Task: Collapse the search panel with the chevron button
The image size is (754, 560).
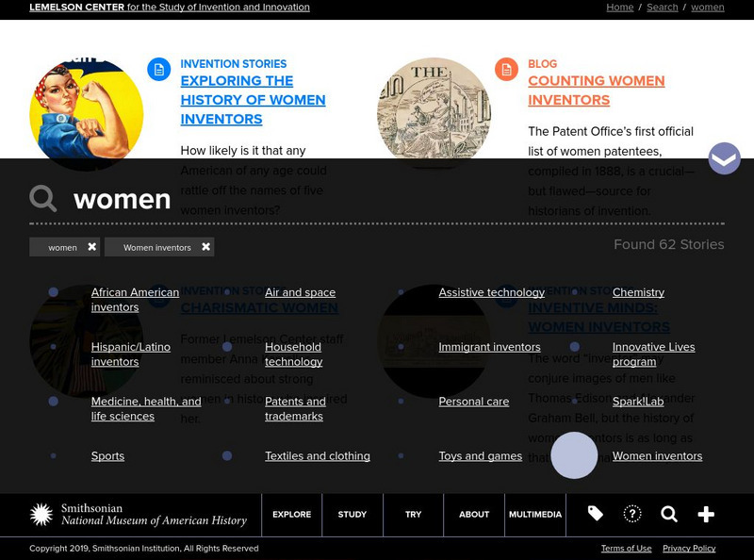Action: coord(724,158)
